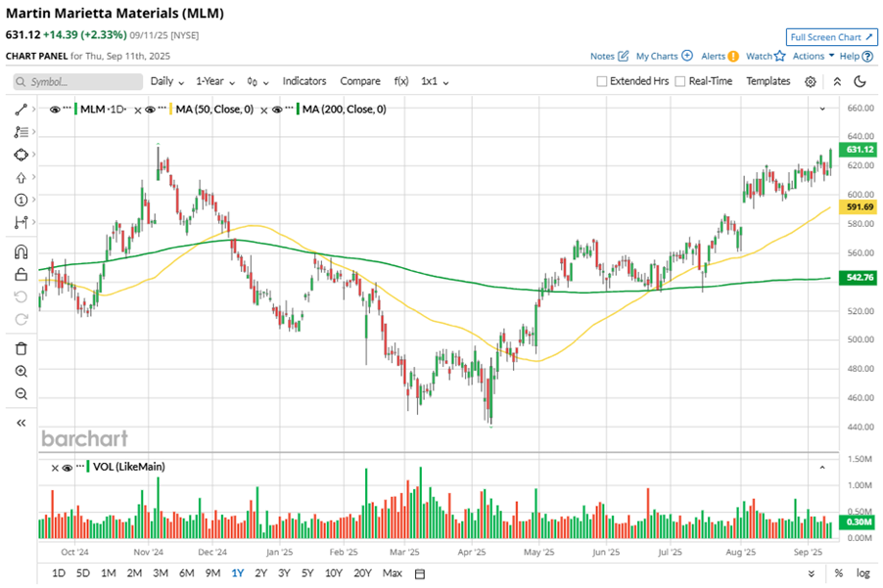Click the Notes link
Viewport: 883px width, 588px height.
click(609, 57)
